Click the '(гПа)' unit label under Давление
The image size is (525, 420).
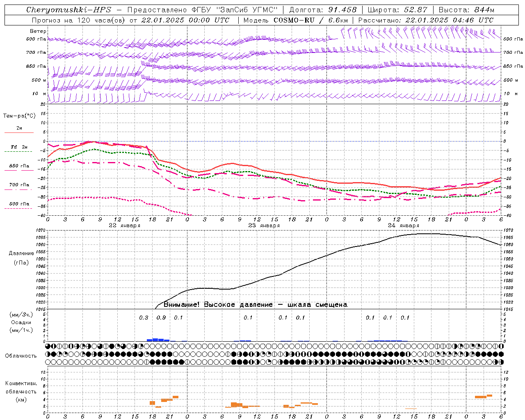21,262
